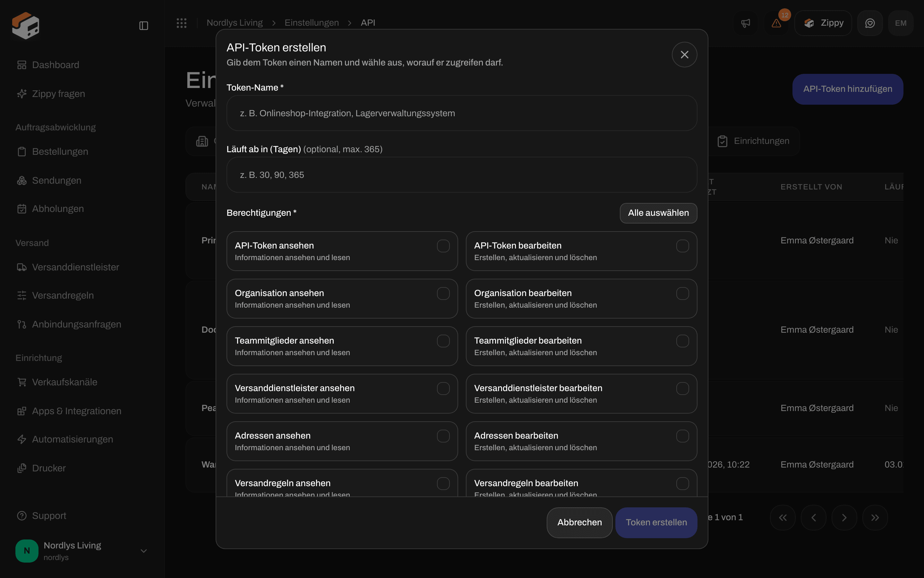Open the apps grid icon

pos(181,23)
